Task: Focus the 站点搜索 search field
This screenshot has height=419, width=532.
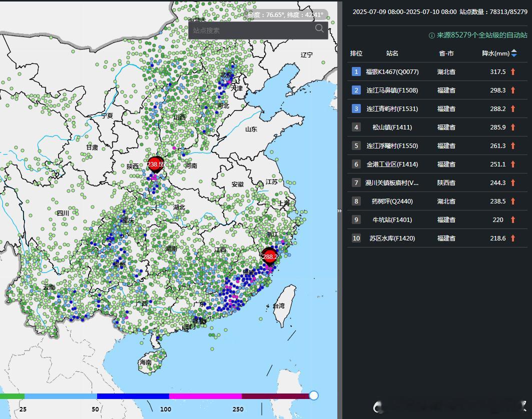Action: click(258, 30)
